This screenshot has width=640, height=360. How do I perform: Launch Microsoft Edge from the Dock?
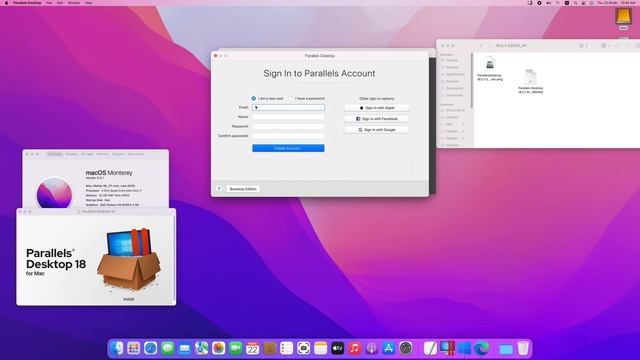(482, 348)
